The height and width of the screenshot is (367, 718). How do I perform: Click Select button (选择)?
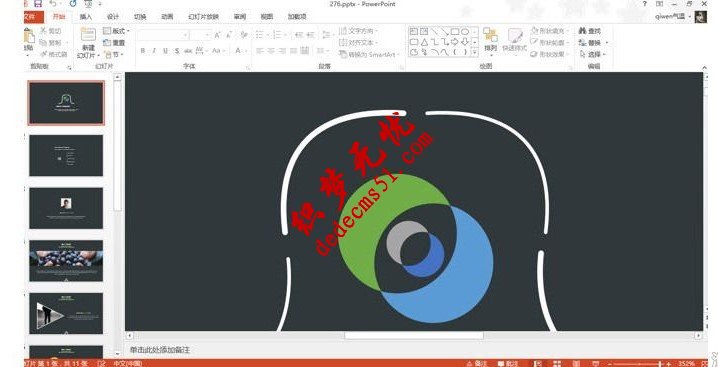tap(592, 54)
